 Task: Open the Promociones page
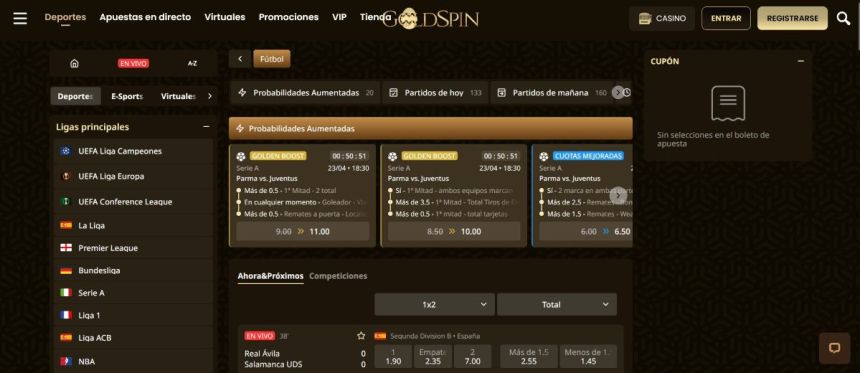tap(288, 17)
